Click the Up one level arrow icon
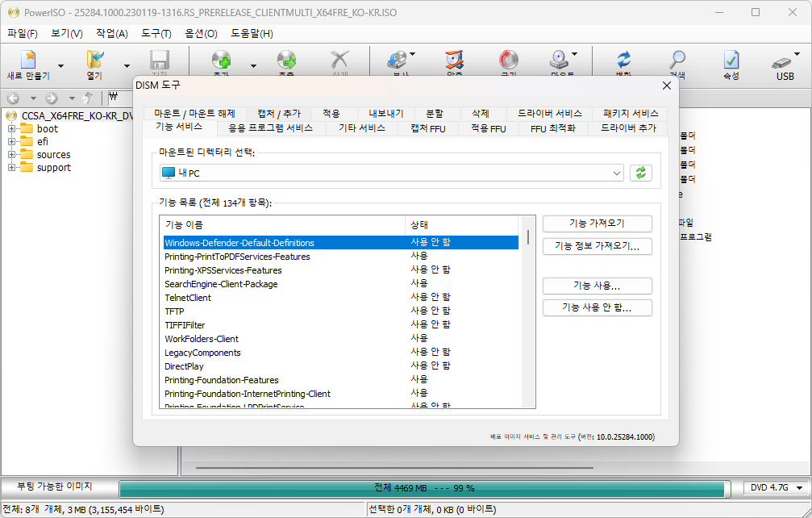812x518 pixels. (89, 98)
